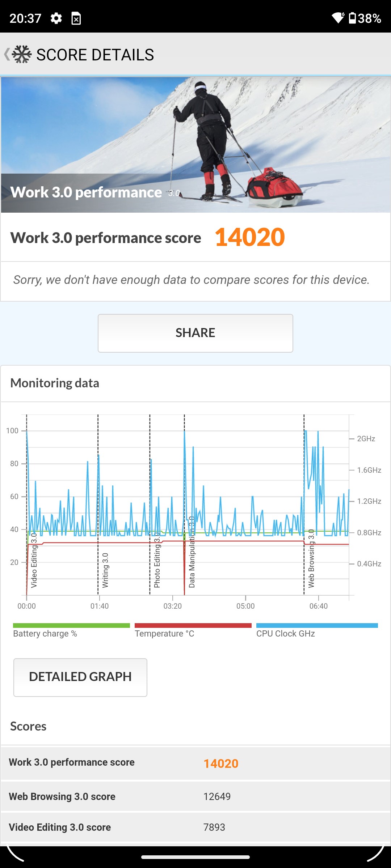Open the DETAILED GRAPH view
Viewport: 391px width, 868px height.
click(x=80, y=677)
